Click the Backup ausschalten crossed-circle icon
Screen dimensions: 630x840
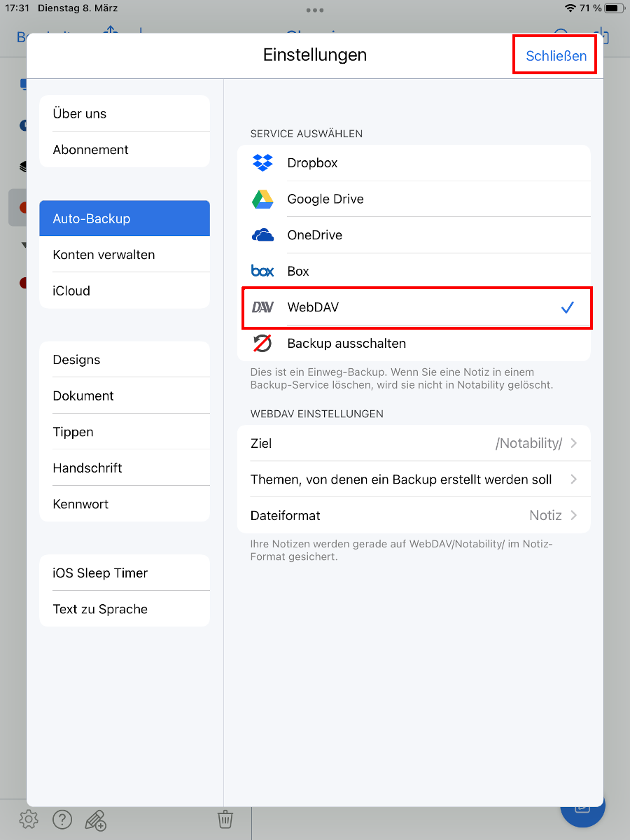pyautogui.click(x=262, y=343)
